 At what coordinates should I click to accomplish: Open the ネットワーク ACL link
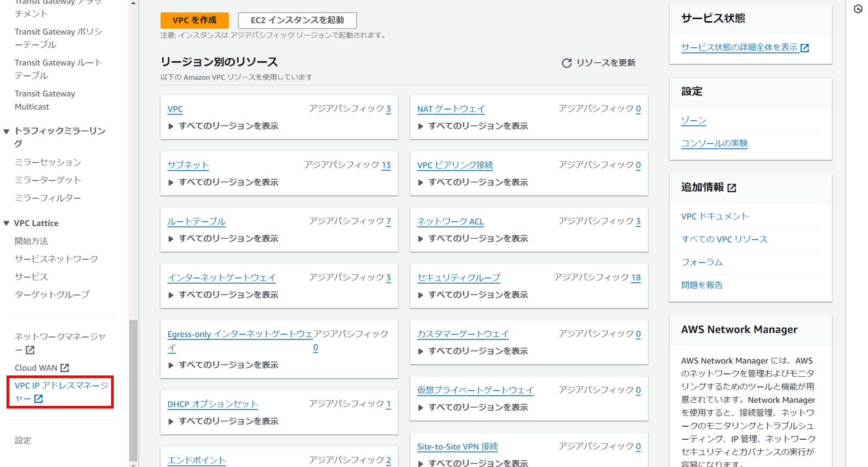[x=450, y=221]
